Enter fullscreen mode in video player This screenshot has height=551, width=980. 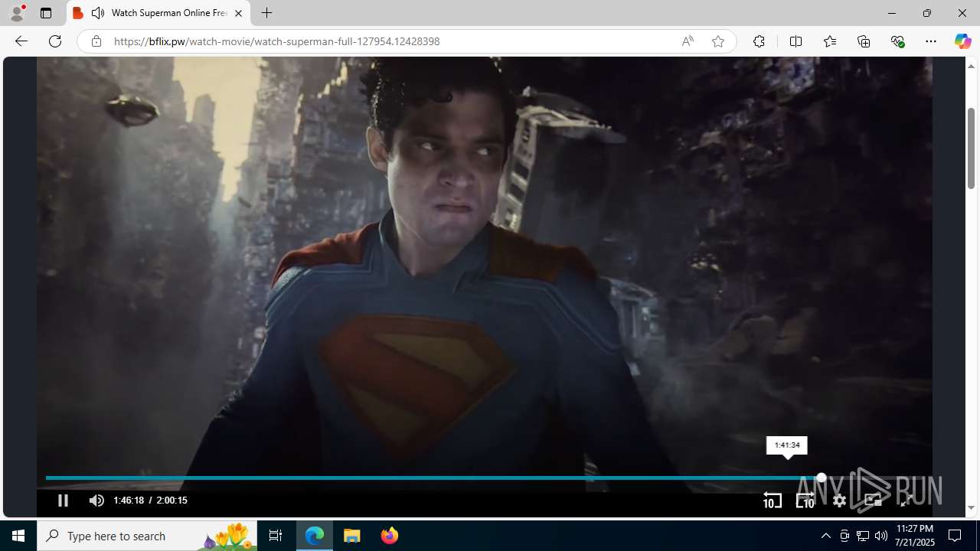click(906, 500)
